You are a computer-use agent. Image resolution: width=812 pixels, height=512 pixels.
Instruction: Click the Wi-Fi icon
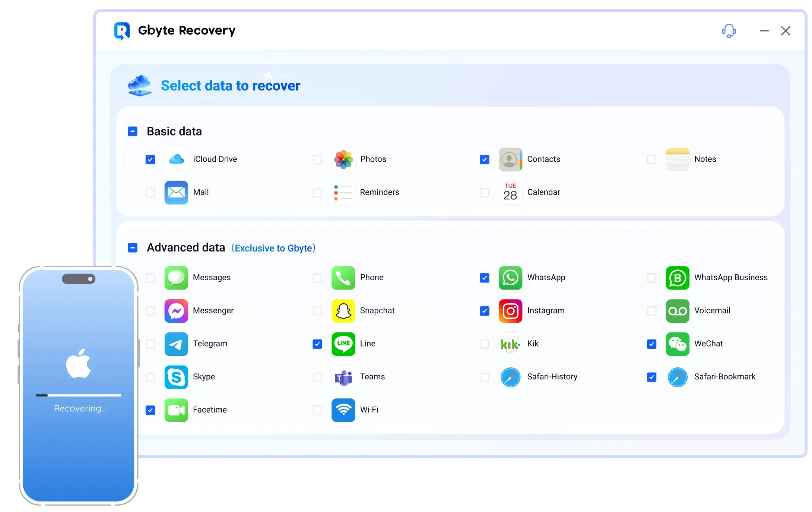point(343,410)
